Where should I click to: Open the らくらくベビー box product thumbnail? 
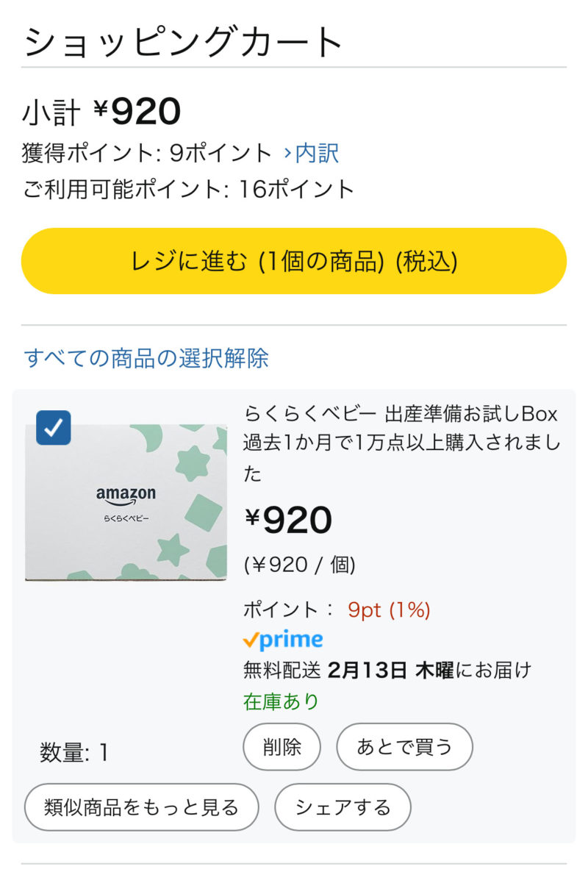pos(126,502)
